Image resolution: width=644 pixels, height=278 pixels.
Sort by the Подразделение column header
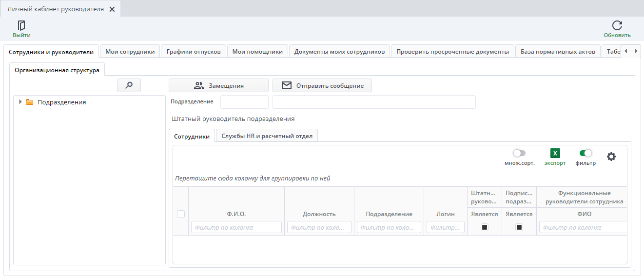[x=389, y=214]
